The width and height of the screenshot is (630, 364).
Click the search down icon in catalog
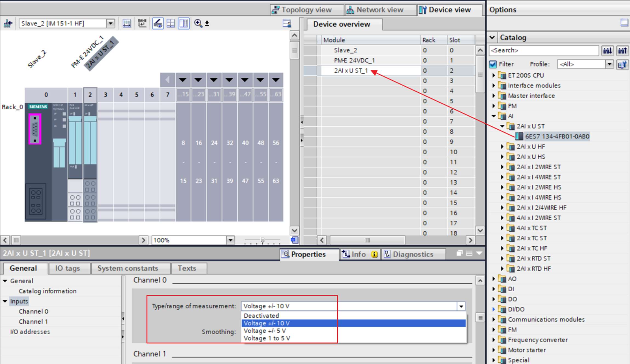[x=608, y=50]
